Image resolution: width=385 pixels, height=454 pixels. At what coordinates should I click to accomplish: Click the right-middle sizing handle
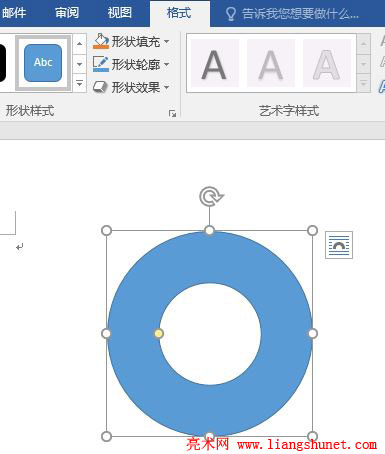point(312,333)
